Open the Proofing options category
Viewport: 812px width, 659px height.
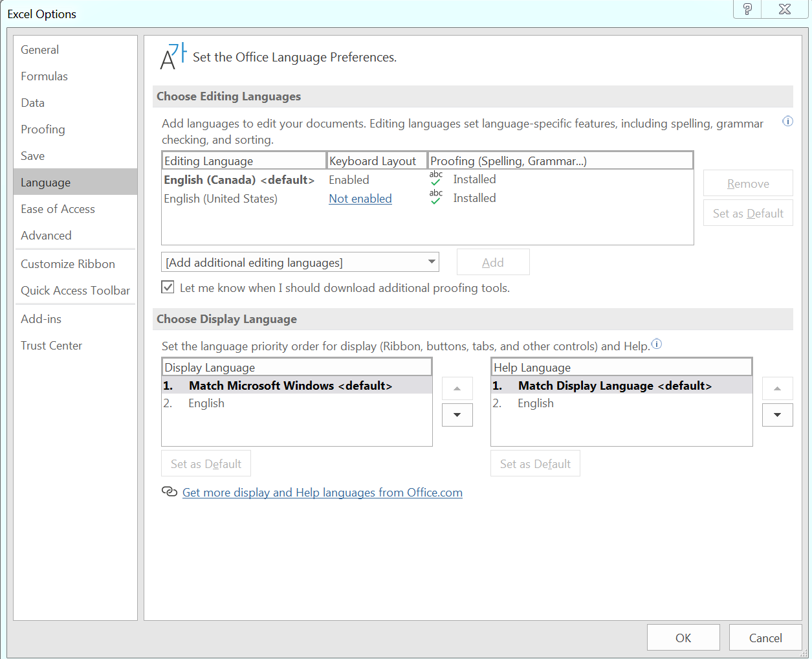tap(75, 129)
